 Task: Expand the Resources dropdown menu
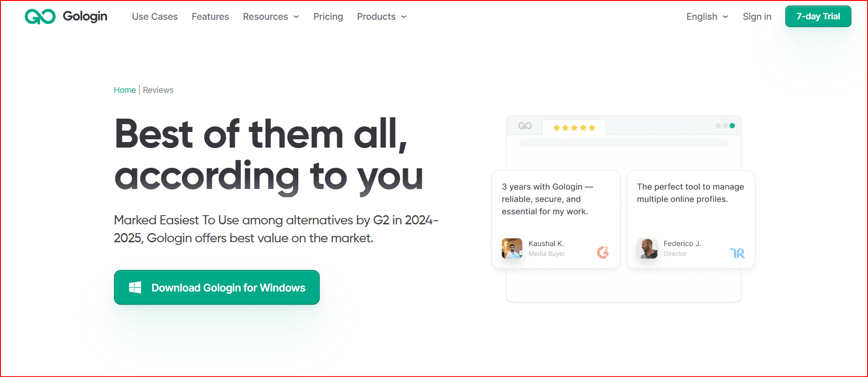(271, 17)
